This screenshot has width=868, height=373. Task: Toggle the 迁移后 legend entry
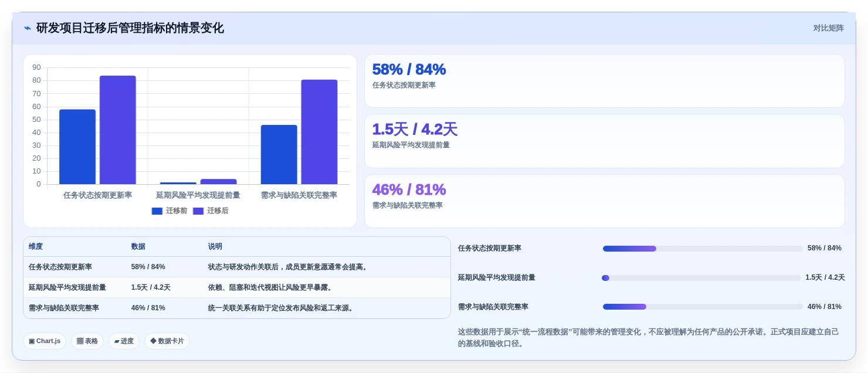pyautogui.click(x=211, y=211)
